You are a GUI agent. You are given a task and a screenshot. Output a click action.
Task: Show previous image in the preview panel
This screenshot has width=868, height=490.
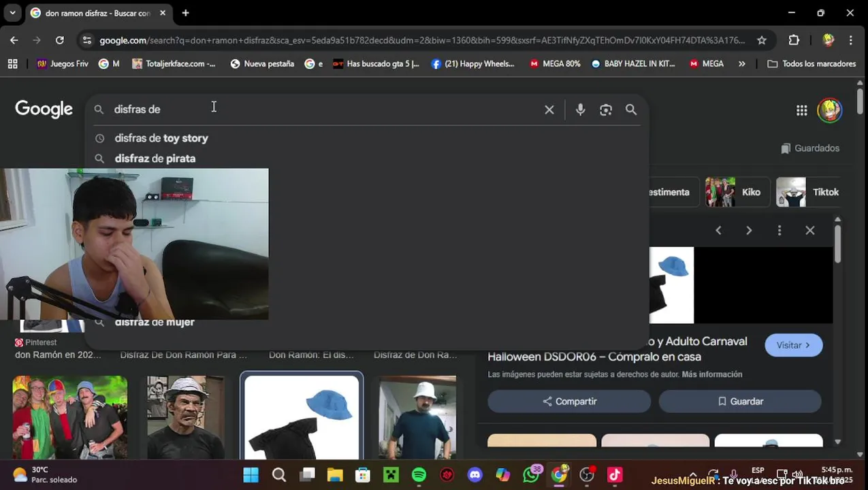pyautogui.click(x=718, y=231)
